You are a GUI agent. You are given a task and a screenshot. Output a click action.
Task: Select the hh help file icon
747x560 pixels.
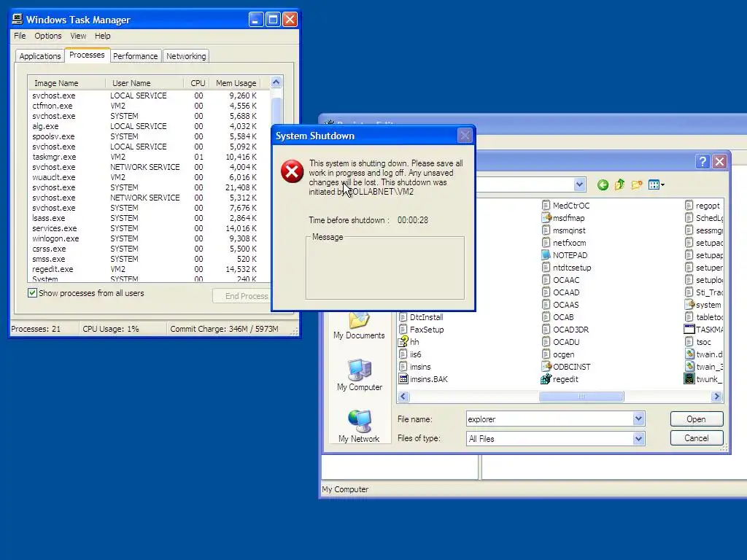(403, 342)
